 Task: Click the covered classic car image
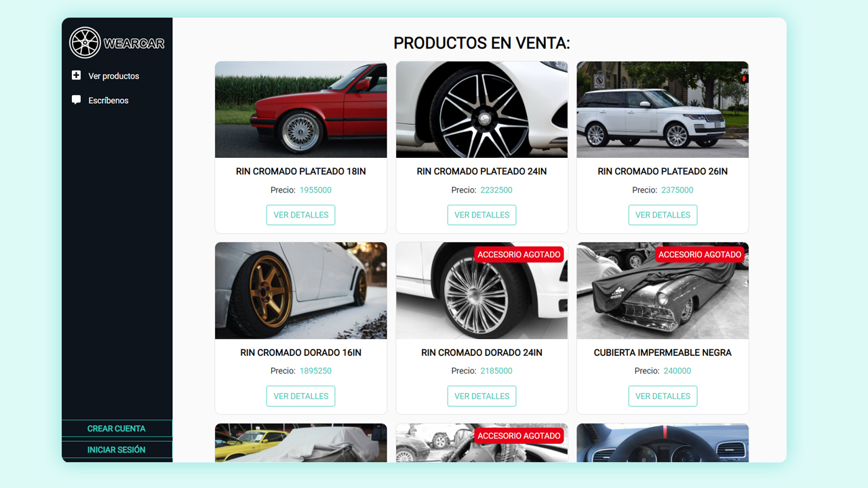(x=663, y=291)
